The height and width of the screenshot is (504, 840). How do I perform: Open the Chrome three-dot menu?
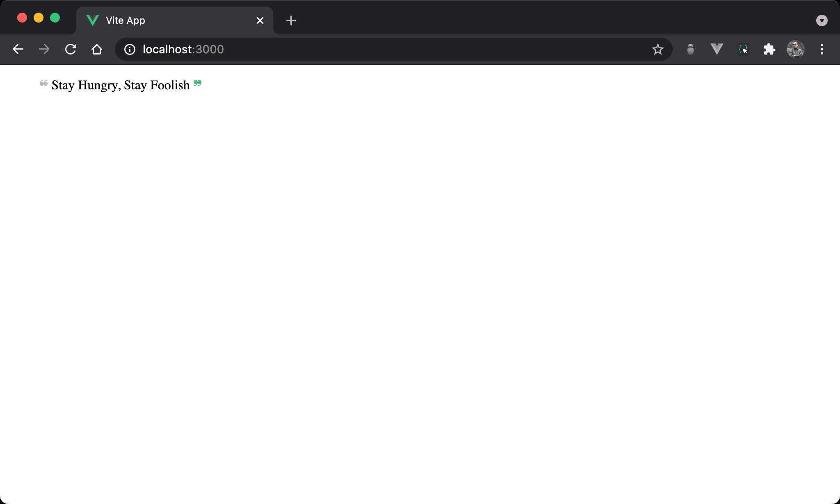[x=822, y=49]
